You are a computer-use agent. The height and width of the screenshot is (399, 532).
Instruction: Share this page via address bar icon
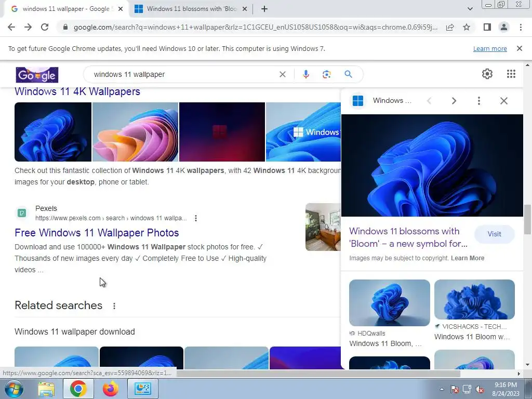tap(450, 27)
